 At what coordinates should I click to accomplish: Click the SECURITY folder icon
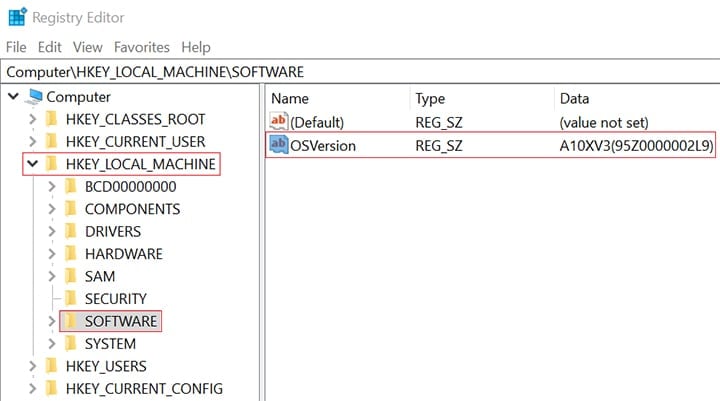point(71,299)
